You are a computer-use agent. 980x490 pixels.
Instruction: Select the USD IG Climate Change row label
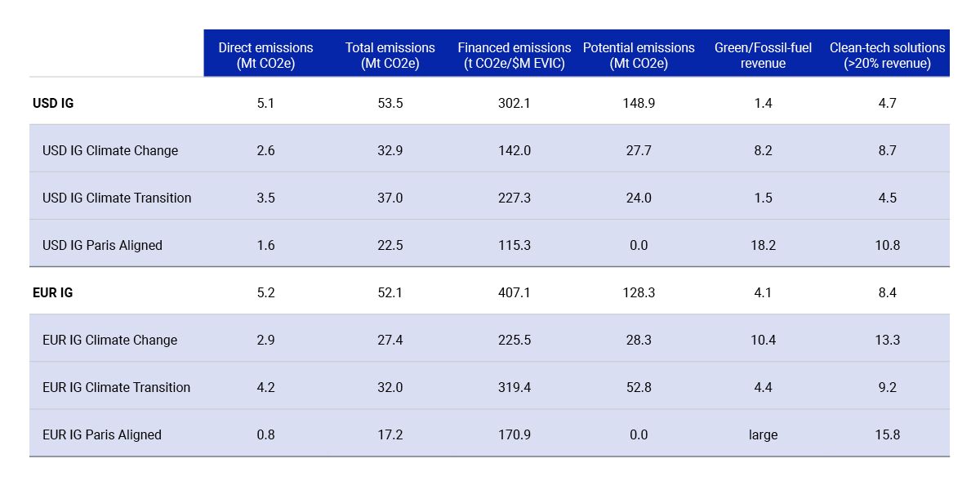(110, 150)
